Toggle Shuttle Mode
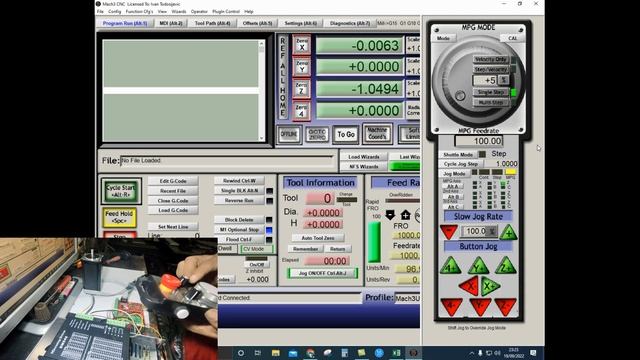Screen dimensions: 640x360 458,154
